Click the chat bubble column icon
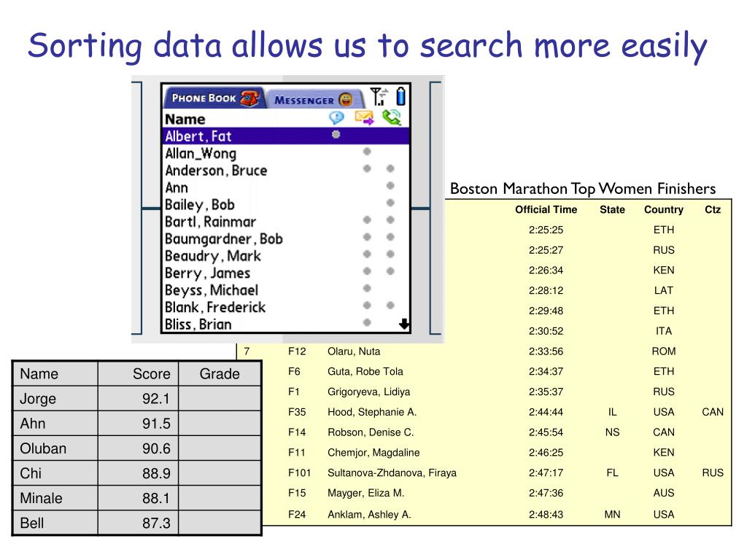 pos(336,117)
